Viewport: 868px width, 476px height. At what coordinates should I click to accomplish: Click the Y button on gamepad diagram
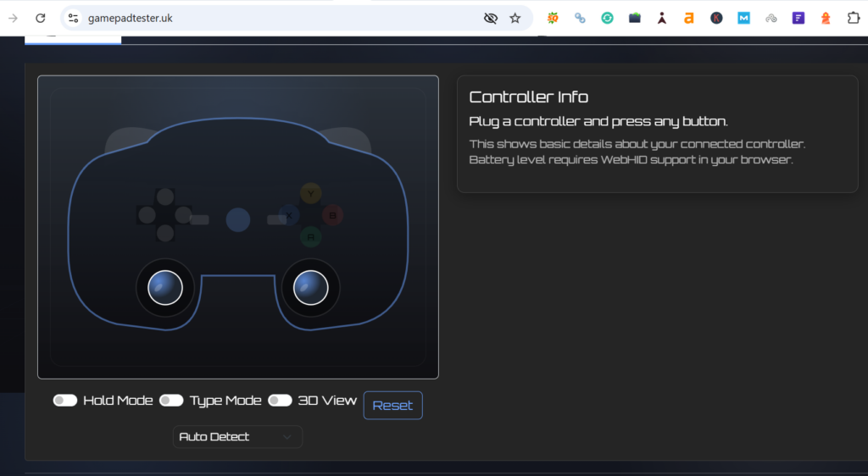(x=310, y=193)
